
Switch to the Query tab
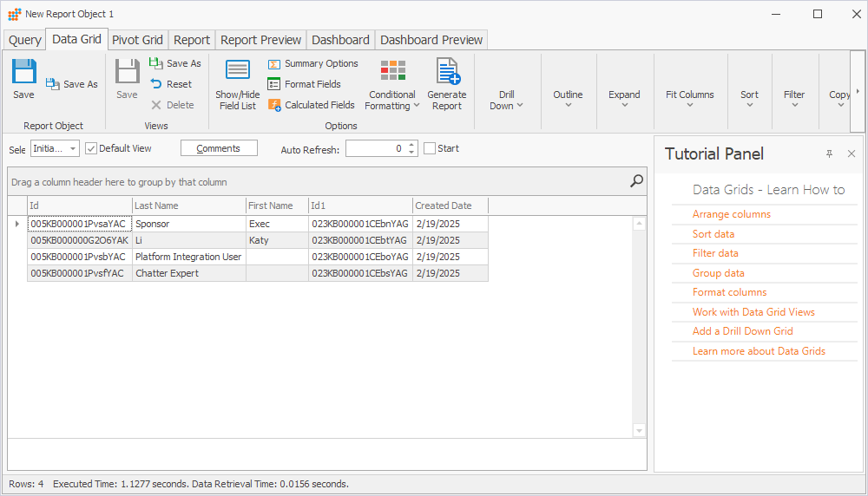pos(25,40)
